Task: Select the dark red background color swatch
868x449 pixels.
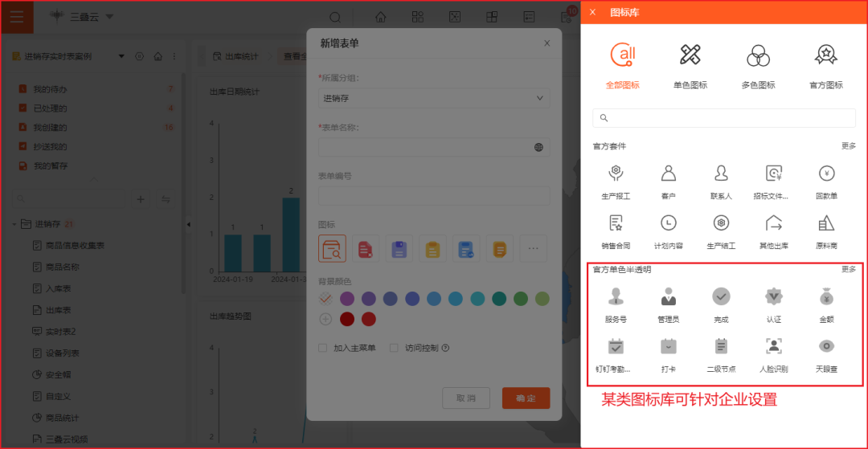Action: 347,319
